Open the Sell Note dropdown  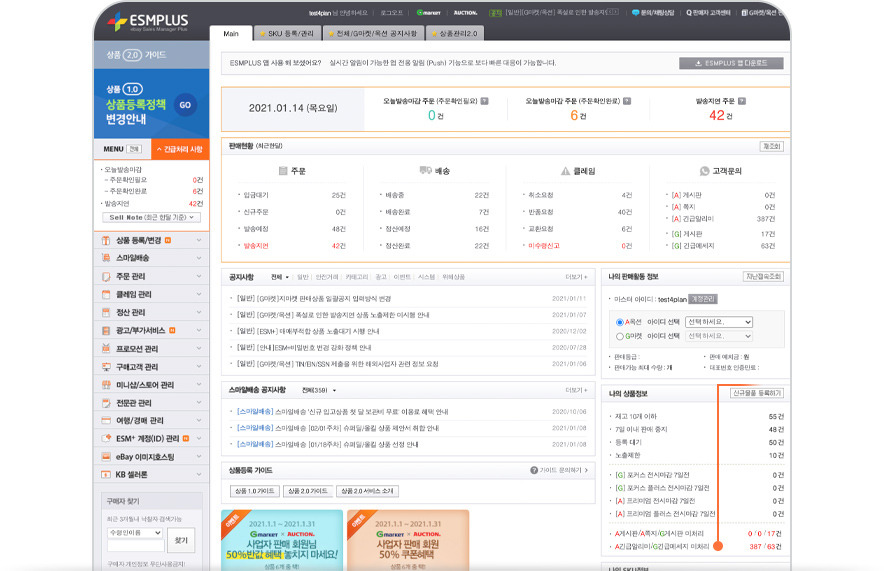tap(152, 218)
